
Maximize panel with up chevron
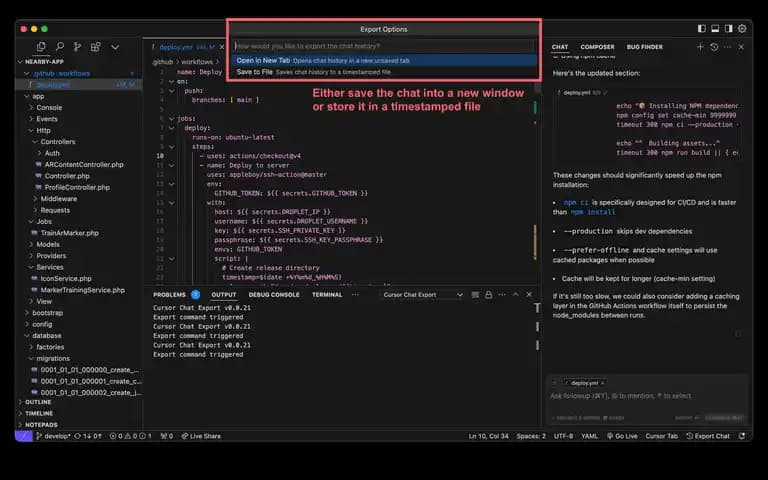pos(515,295)
